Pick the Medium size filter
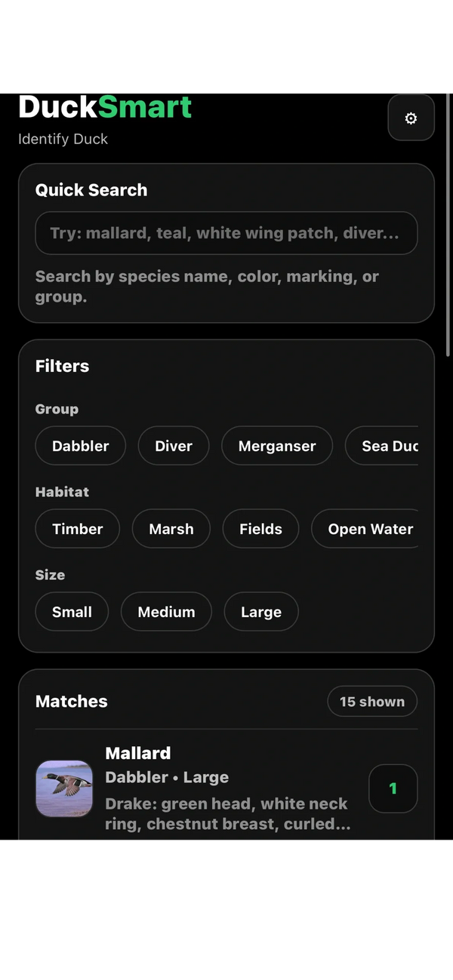Image resolution: width=453 pixels, height=980 pixels. (x=166, y=612)
